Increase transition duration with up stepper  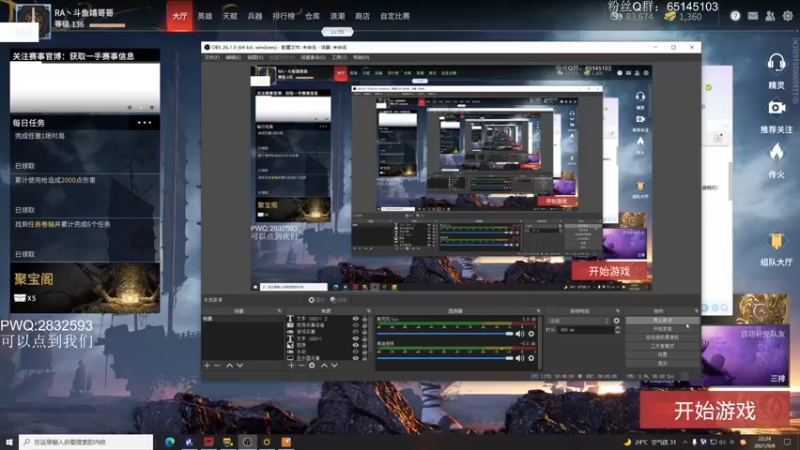pyautogui.click(x=617, y=328)
